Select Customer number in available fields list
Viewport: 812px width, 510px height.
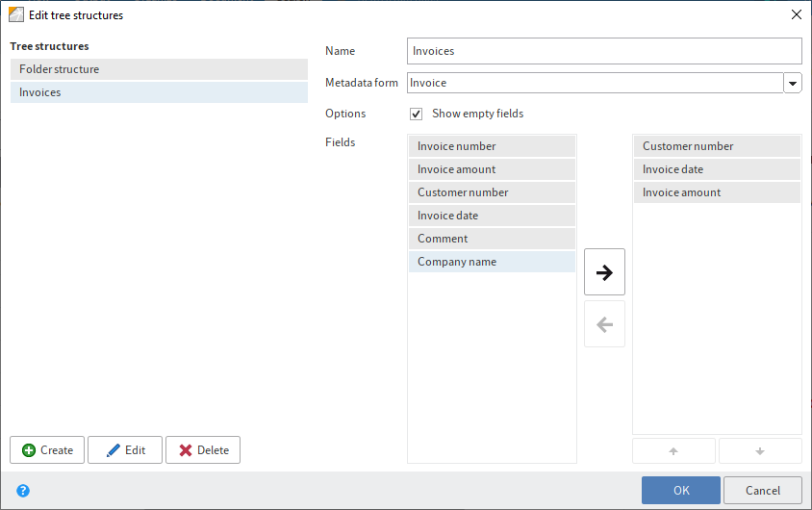(492, 192)
